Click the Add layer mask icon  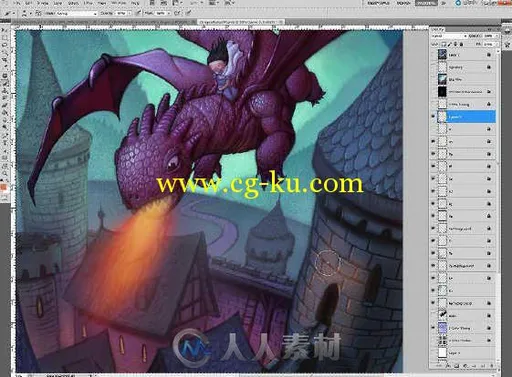pyautogui.click(x=457, y=366)
